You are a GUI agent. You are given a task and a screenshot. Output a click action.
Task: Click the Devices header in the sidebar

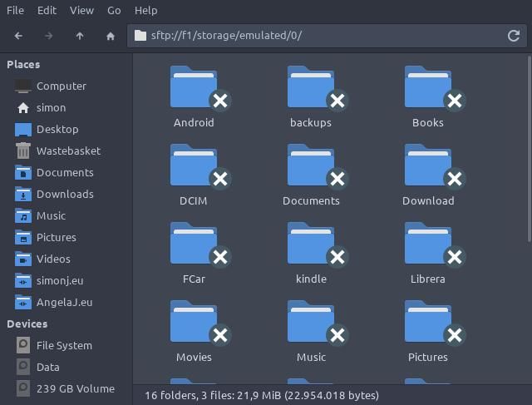(x=27, y=324)
